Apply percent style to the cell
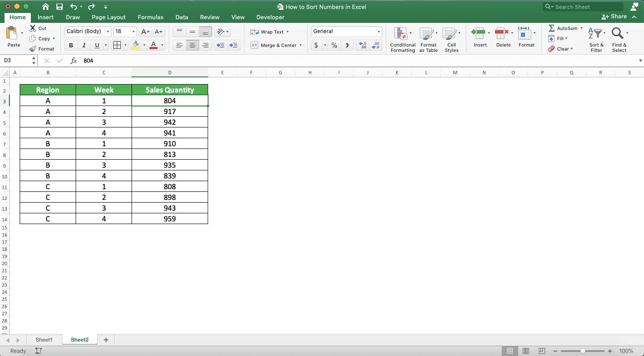644x356 pixels. (x=334, y=45)
